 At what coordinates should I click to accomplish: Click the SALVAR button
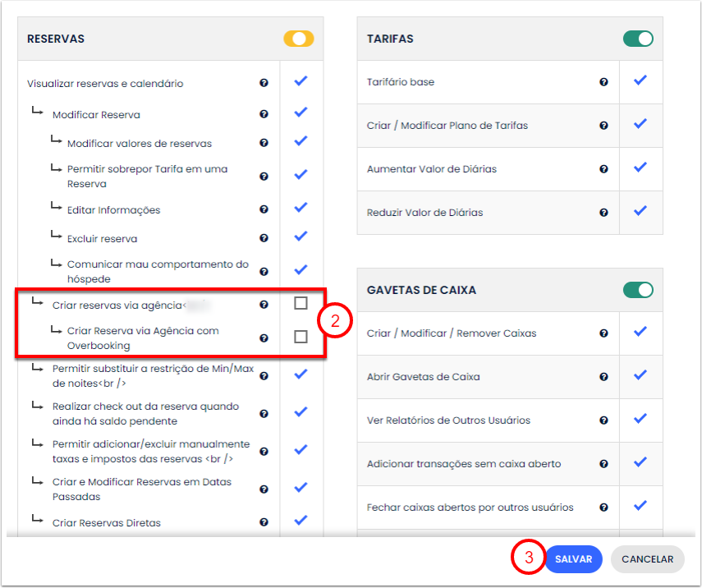point(573,559)
